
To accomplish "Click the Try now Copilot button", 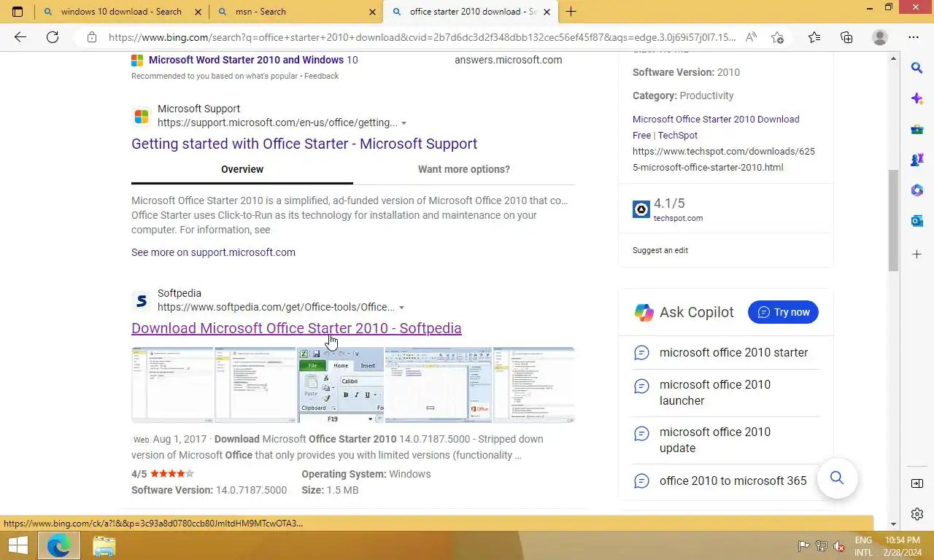I will tap(783, 312).
